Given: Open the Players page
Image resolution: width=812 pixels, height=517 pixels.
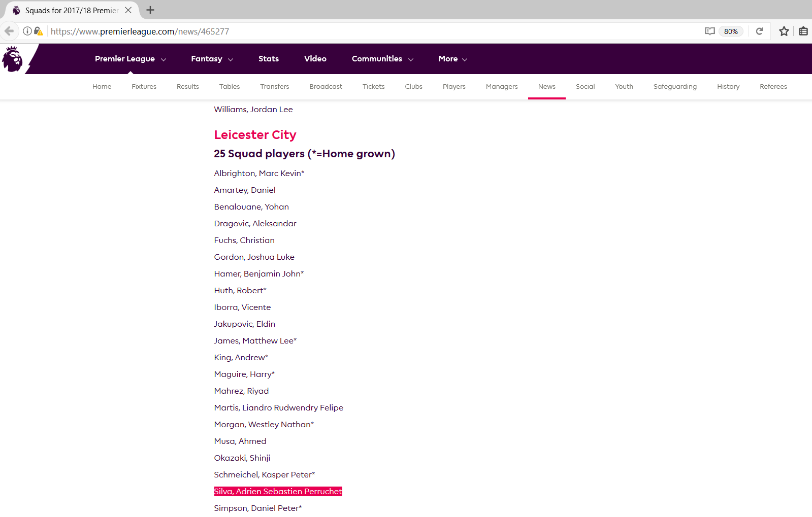Looking at the screenshot, I should 454,87.
